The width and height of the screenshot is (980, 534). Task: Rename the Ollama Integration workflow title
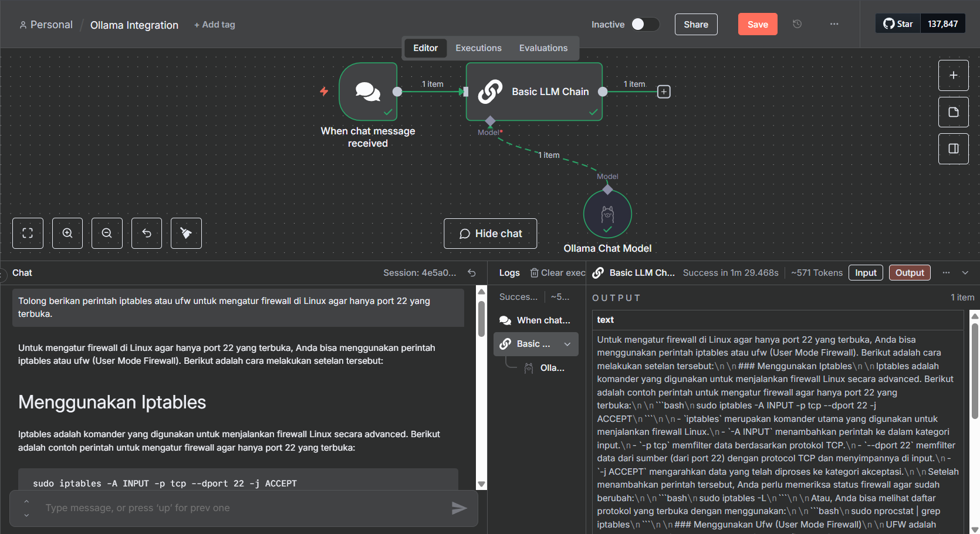[x=134, y=25]
